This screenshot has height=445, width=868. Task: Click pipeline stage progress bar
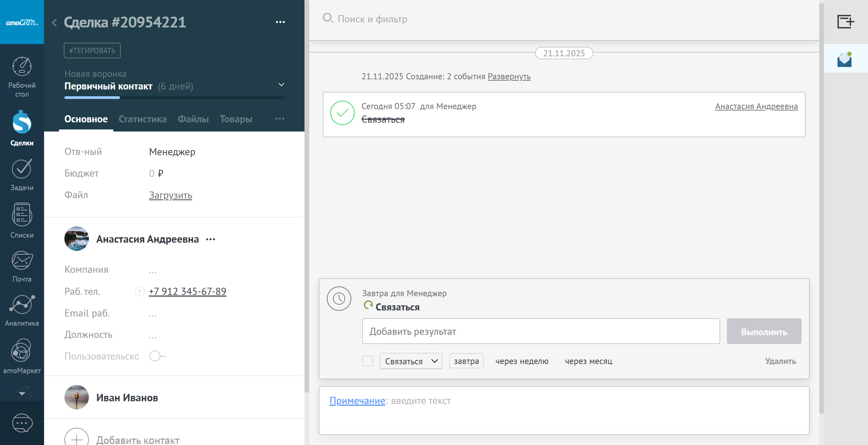tap(174, 98)
